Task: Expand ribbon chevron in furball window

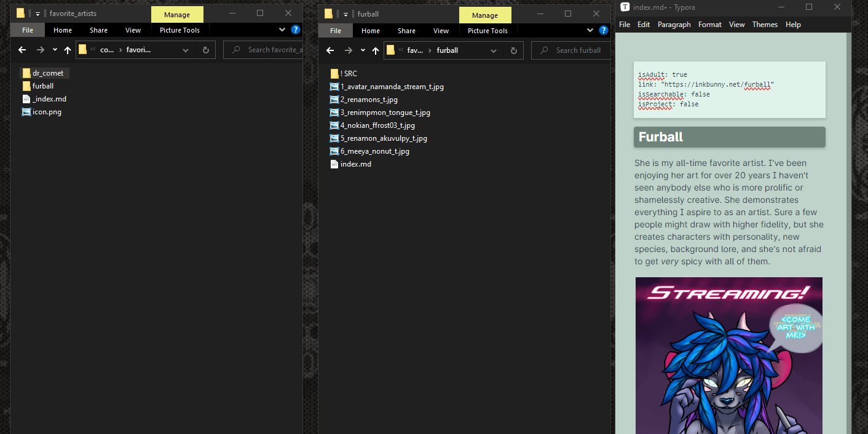Action: tap(590, 30)
